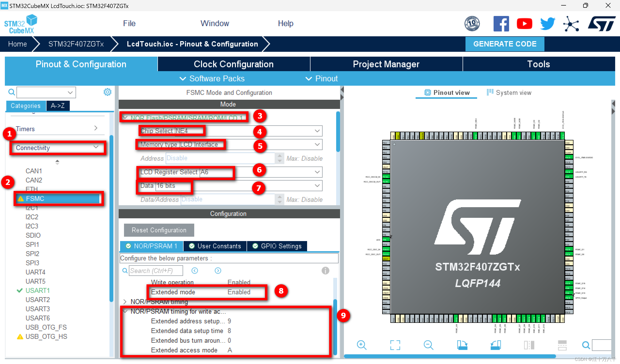Select USART1 in the connectivity list
This screenshot has width=620, height=364.
pos(37,290)
